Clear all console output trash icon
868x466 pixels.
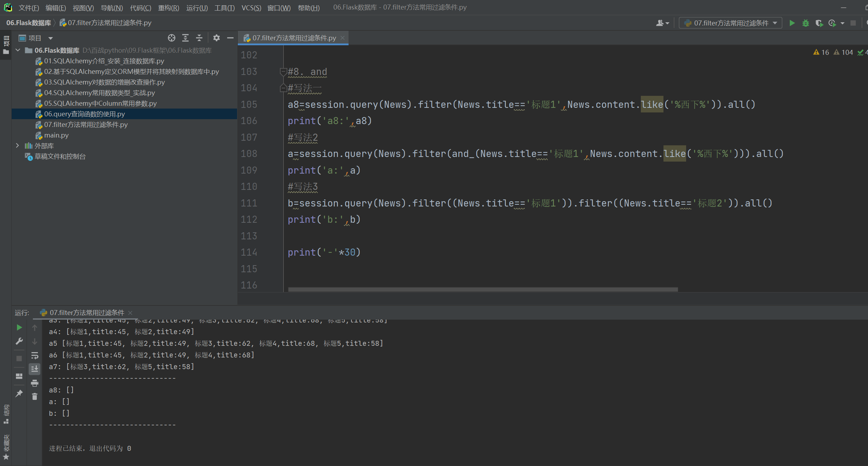(x=35, y=396)
